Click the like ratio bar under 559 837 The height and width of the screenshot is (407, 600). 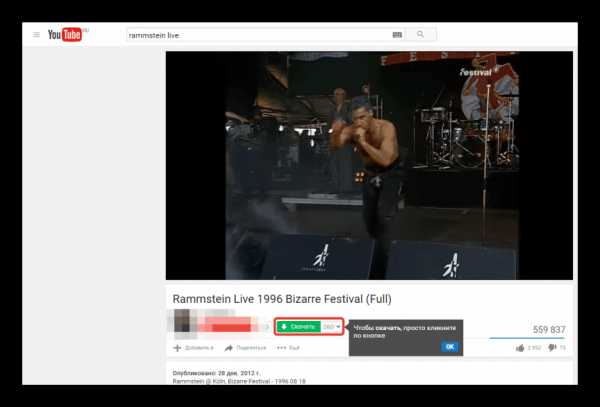coord(527,338)
